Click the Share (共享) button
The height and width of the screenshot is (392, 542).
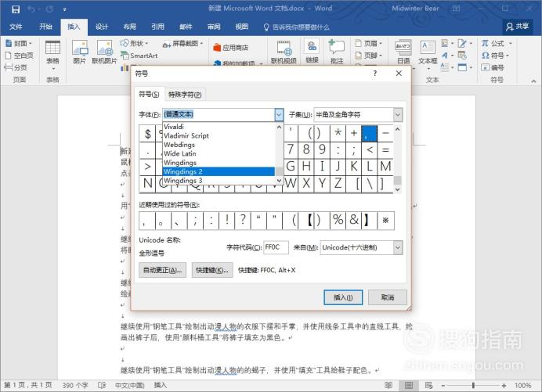coord(517,27)
